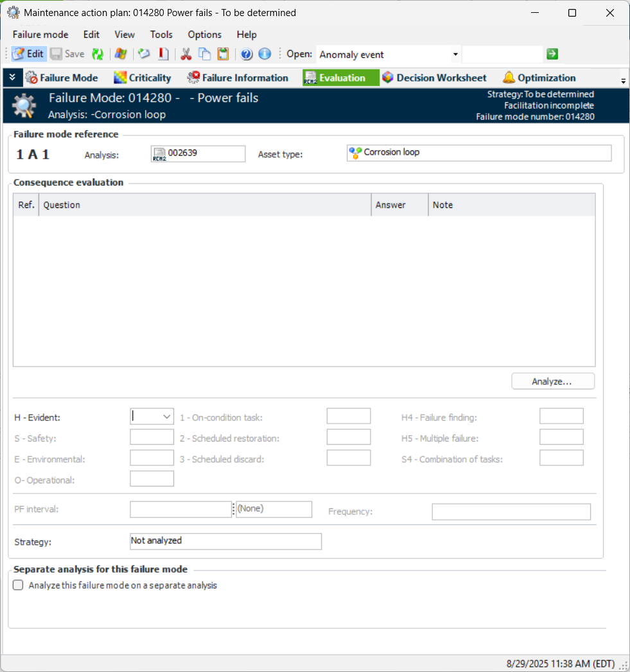Click the Analyze... button
630x672 pixels.
553,381
